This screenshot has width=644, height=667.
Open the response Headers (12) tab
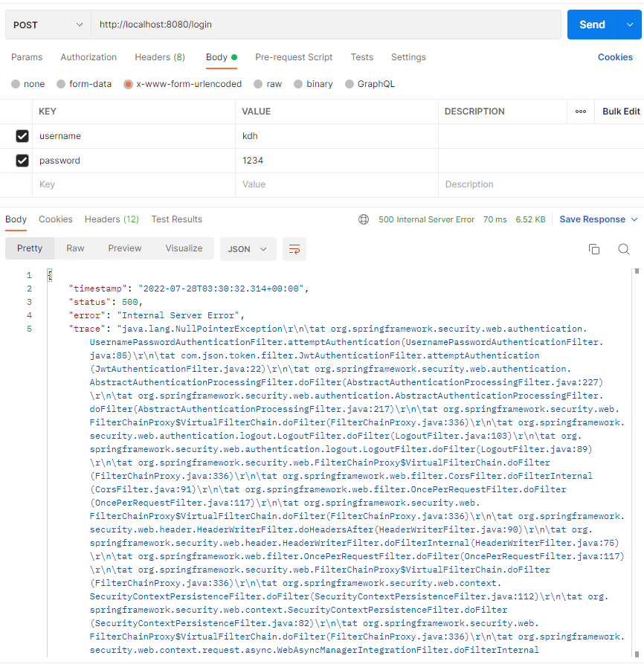click(112, 219)
